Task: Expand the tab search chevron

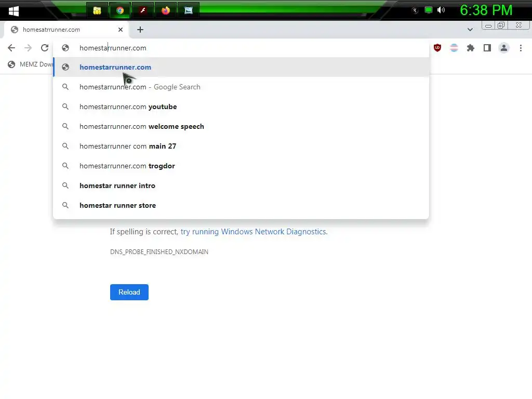Action: [x=470, y=30]
